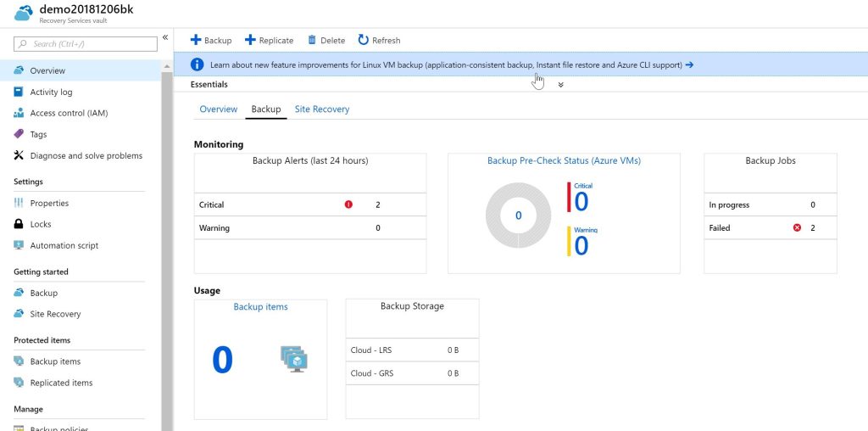The image size is (868, 431).
Task: Click the Replicated items sidebar icon
Action: tap(19, 383)
